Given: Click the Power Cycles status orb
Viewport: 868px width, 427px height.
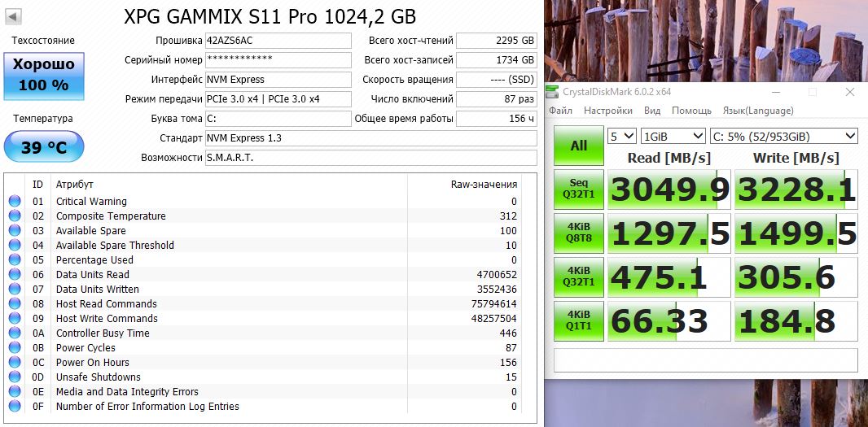Looking at the screenshot, I should click(15, 348).
